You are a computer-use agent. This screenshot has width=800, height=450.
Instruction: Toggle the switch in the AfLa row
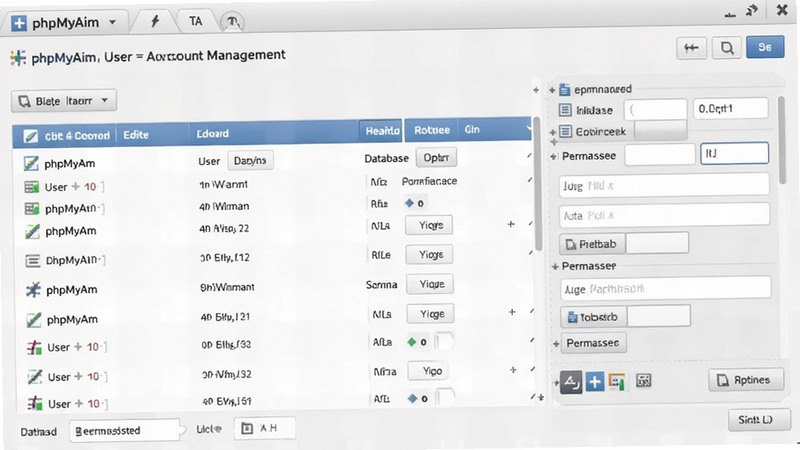[445, 341]
